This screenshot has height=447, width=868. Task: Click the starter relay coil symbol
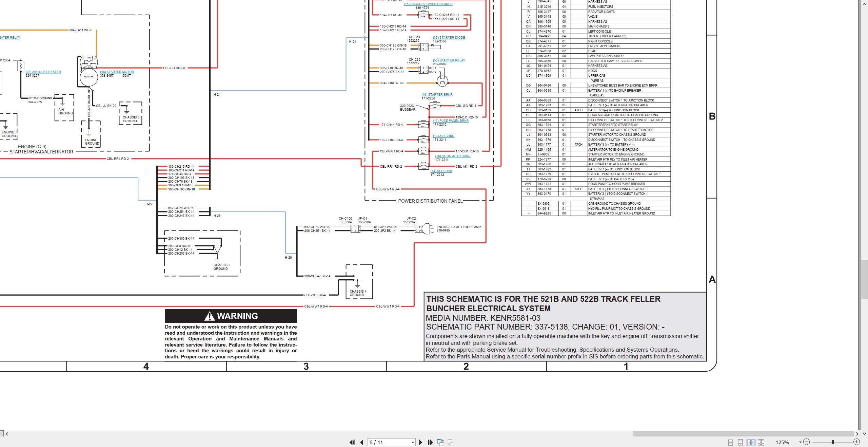tap(442, 81)
